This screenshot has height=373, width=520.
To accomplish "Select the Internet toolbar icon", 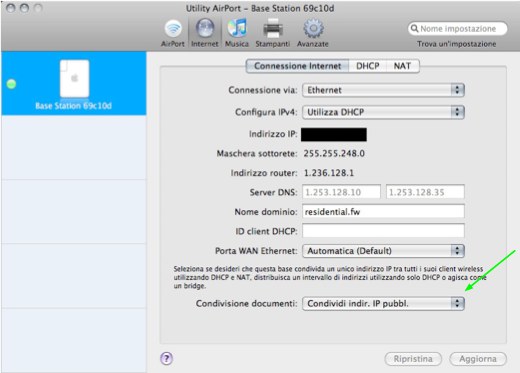I will (x=205, y=33).
